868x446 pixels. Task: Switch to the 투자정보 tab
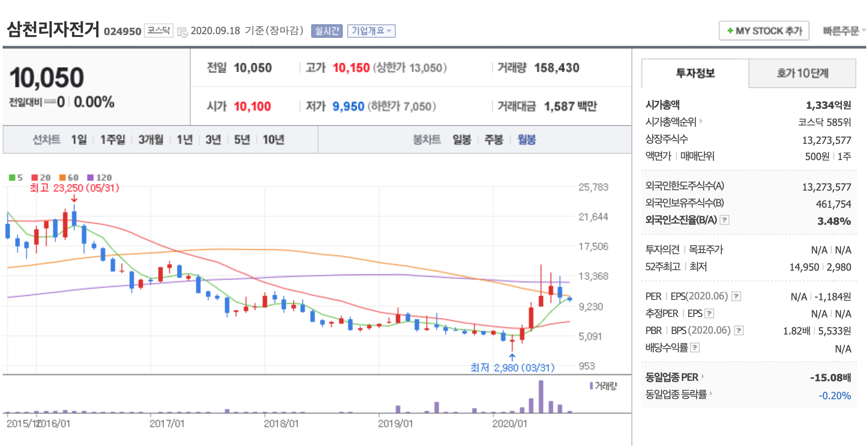tap(695, 73)
